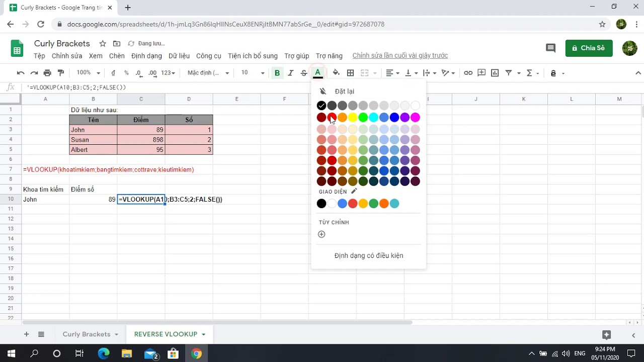Viewport: 644px width, 362px height.
Task: Add a custom color with plus icon
Action: click(321, 234)
